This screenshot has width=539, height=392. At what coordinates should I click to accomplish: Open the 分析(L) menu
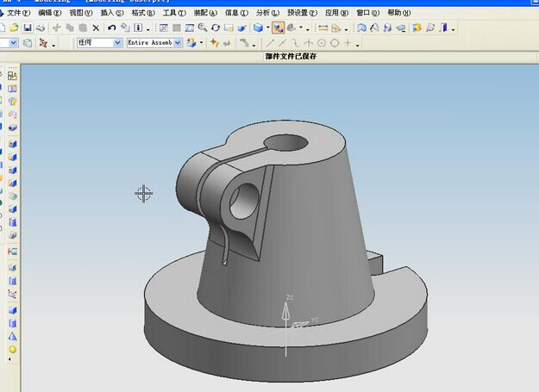[267, 13]
